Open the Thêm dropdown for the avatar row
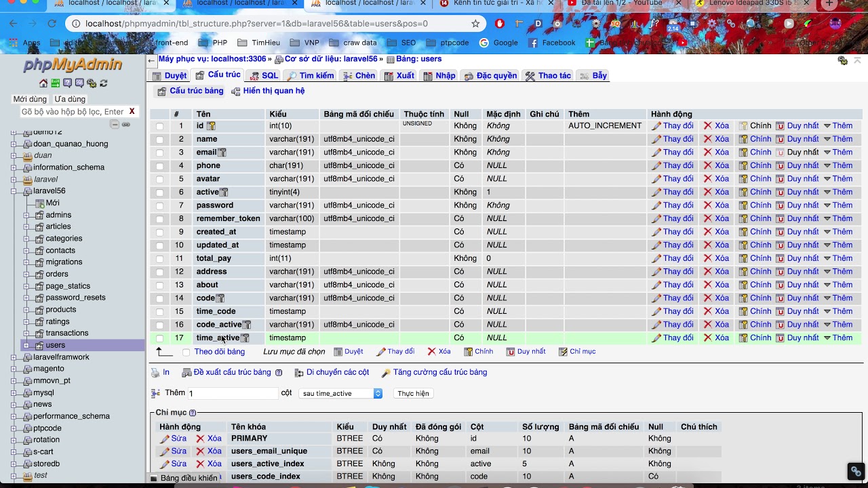 (838, 179)
